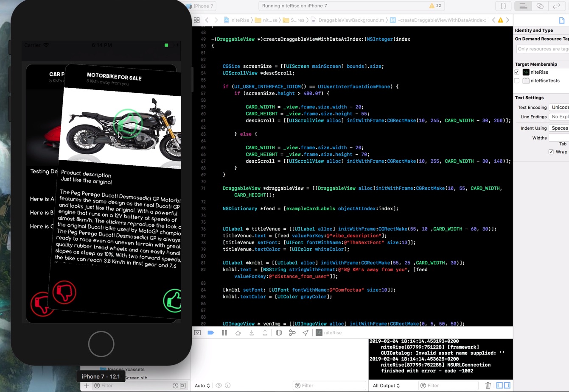Click the S...res folder breadcrumb

pos(294,20)
